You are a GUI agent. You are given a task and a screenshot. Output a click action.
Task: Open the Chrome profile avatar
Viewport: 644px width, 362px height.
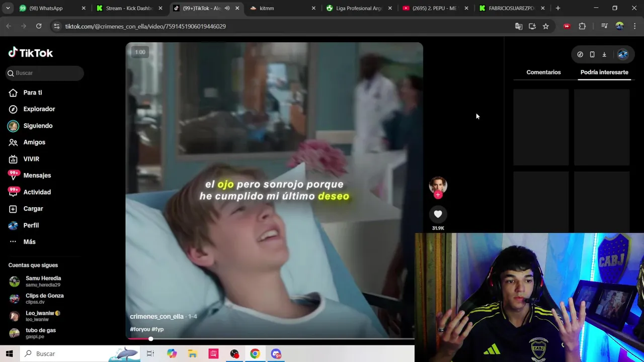pyautogui.click(x=620, y=26)
